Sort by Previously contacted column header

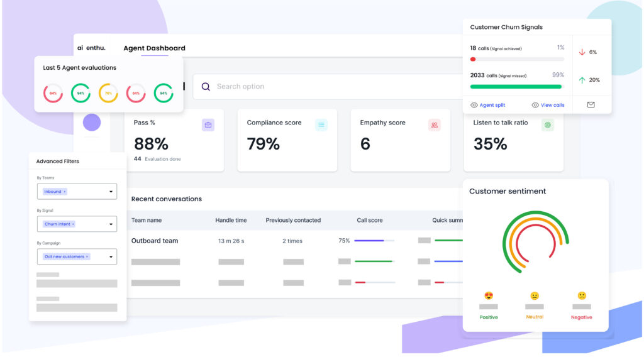[x=293, y=221]
